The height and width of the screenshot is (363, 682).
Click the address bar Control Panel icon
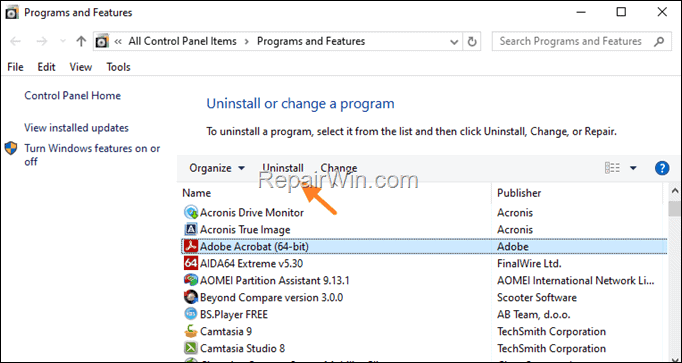[x=102, y=41]
